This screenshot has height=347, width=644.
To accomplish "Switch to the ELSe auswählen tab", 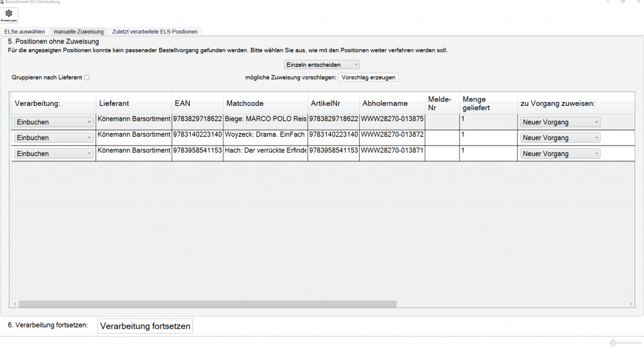I will pos(25,31).
